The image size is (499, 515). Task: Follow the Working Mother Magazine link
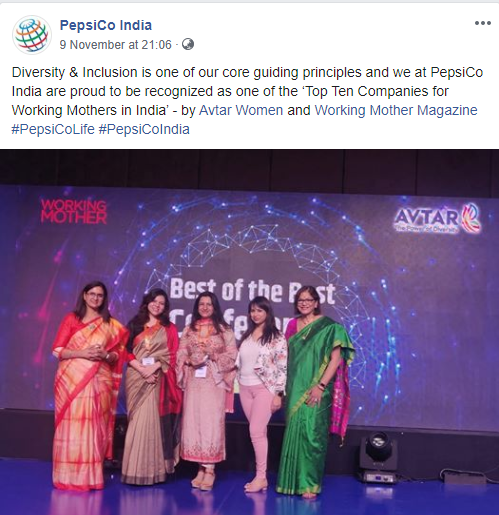pos(396,110)
